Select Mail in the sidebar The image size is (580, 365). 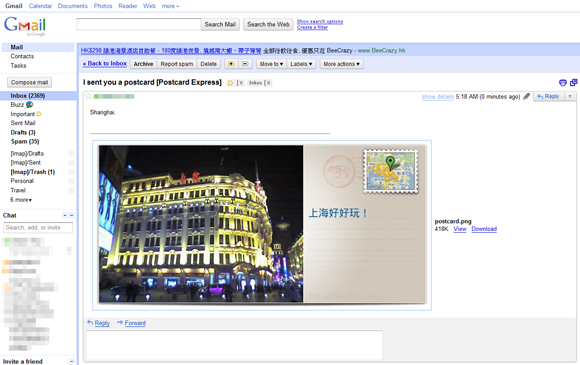(17, 47)
